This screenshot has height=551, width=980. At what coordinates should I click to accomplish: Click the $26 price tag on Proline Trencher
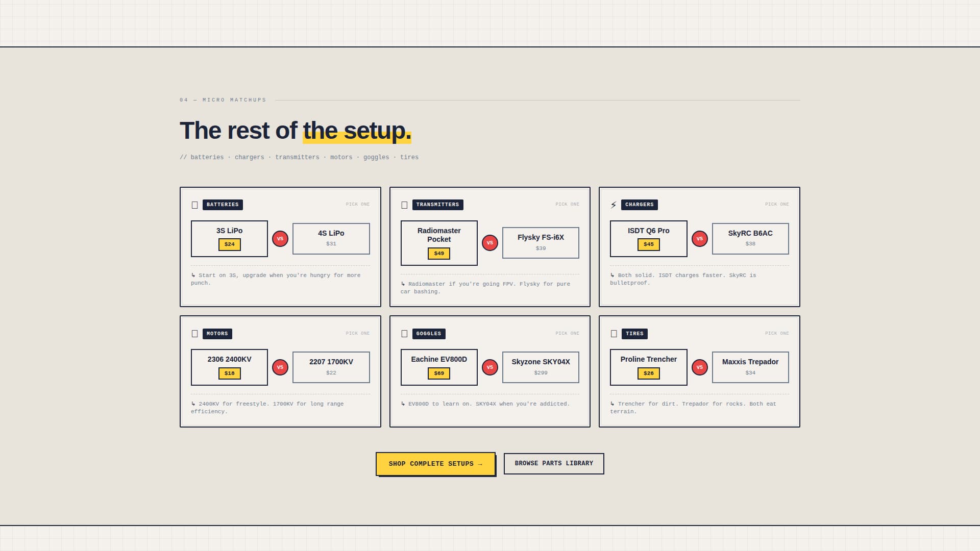point(649,373)
